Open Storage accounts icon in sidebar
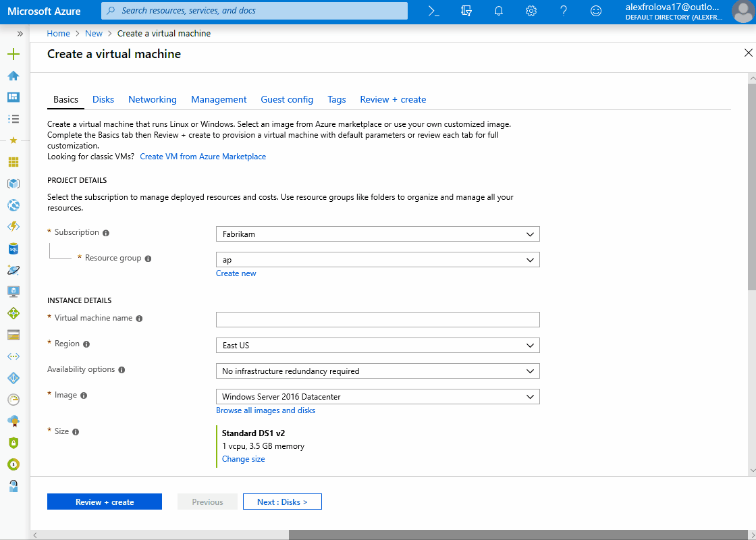Image resolution: width=756 pixels, height=540 pixels. (x=13, y=335)
